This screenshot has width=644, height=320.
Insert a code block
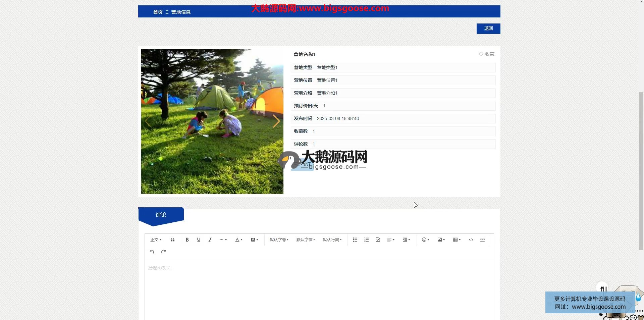coord(471,240)
